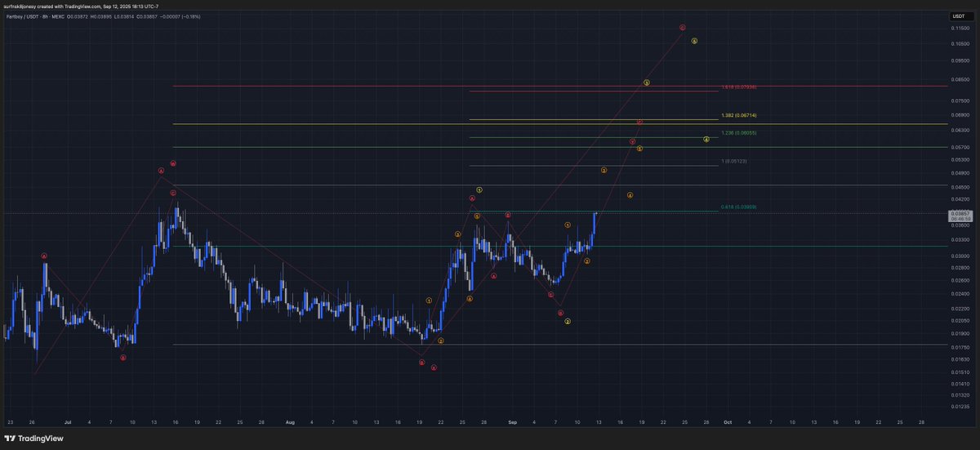
Task: Click the 0.09500 price axis label
Action: [959, 60]
